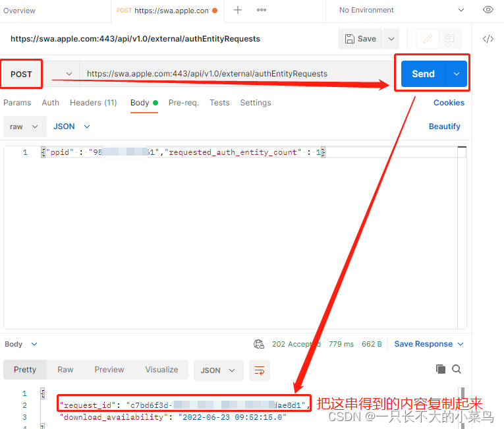Screen dimensions: 504x429
Task: Open a new request tab with plus icon
Action: click(x=238, y=10)
